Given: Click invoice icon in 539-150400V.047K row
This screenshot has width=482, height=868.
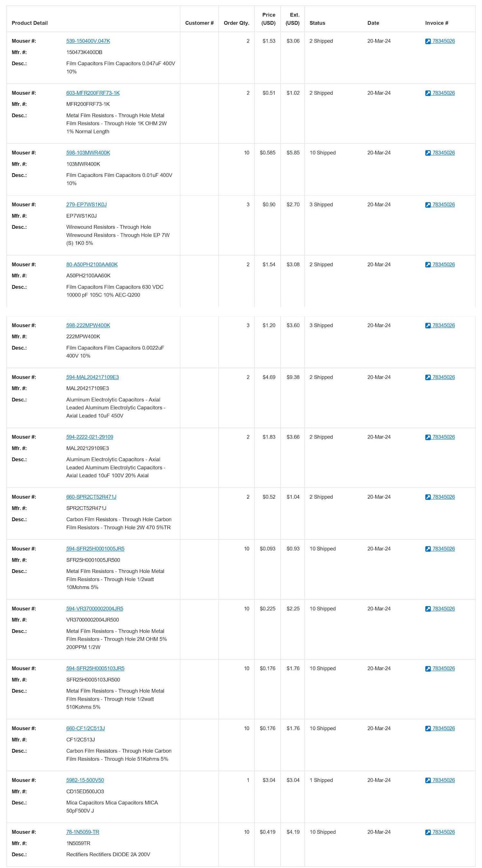Looking at the screenshot, I should pos(428,41).
